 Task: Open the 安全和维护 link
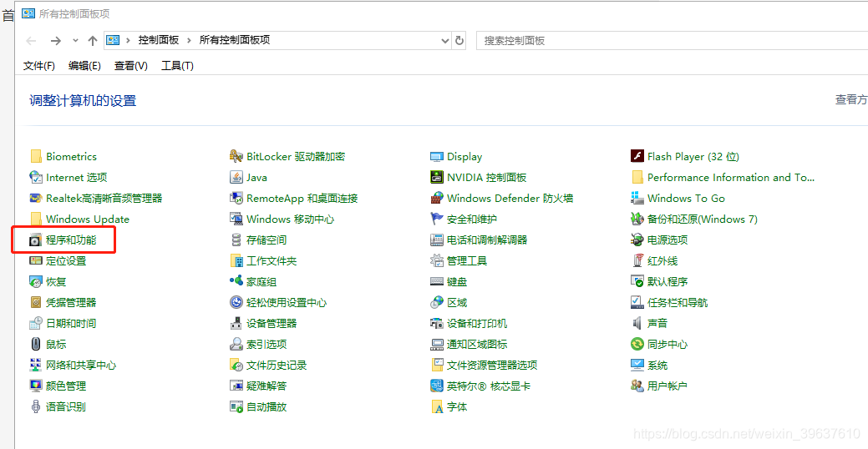(472, 219)
